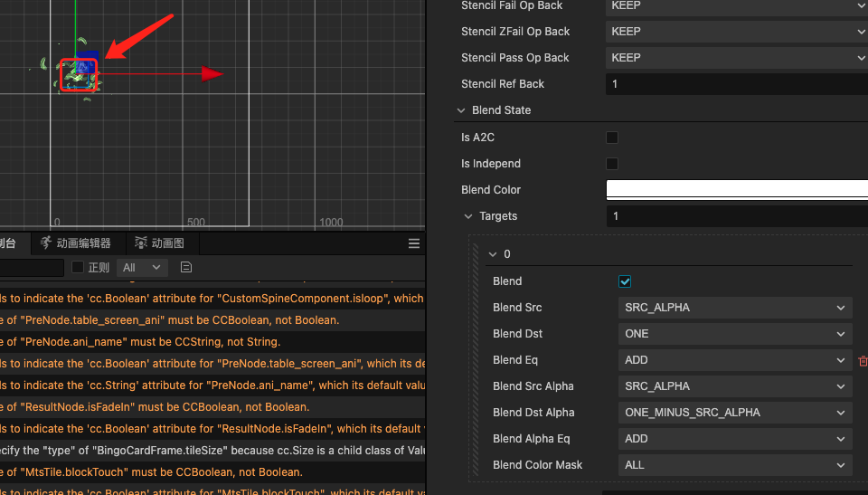Select the cc.Boolean PreNode.table_screen_ani warning line

coord(212,364)
